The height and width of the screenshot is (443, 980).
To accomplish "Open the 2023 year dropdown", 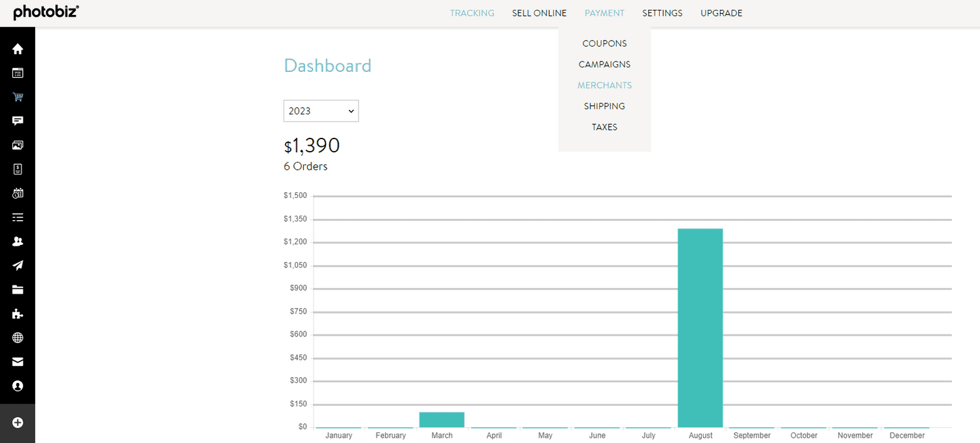I will 321,111.
